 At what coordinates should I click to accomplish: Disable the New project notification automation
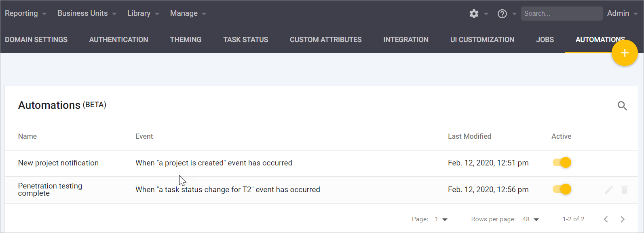click(x=562, y=162)
